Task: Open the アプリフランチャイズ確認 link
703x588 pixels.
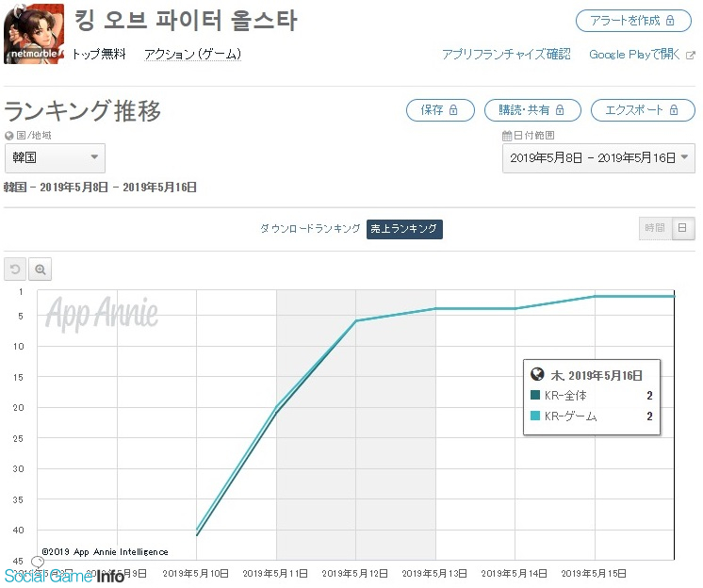Action: point(506,55)
